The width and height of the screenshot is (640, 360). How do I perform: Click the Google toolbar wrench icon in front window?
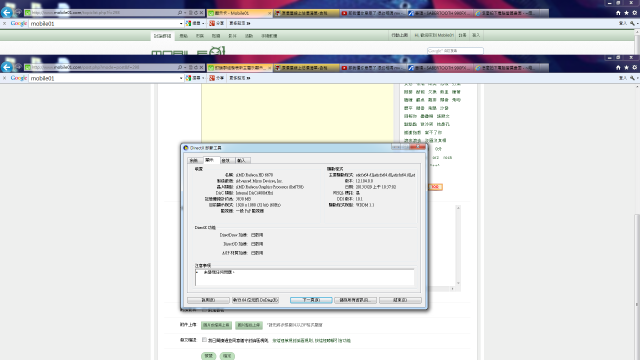pos(632,78)
